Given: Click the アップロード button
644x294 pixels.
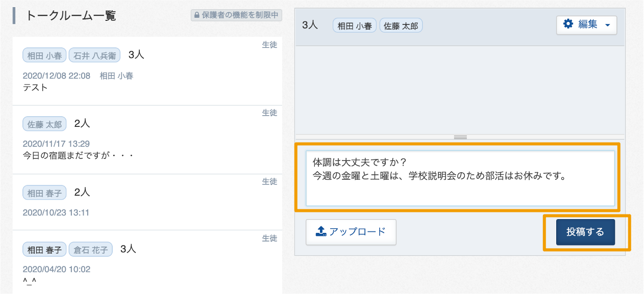Looking at the screenshot, I should tap(351, 232).
